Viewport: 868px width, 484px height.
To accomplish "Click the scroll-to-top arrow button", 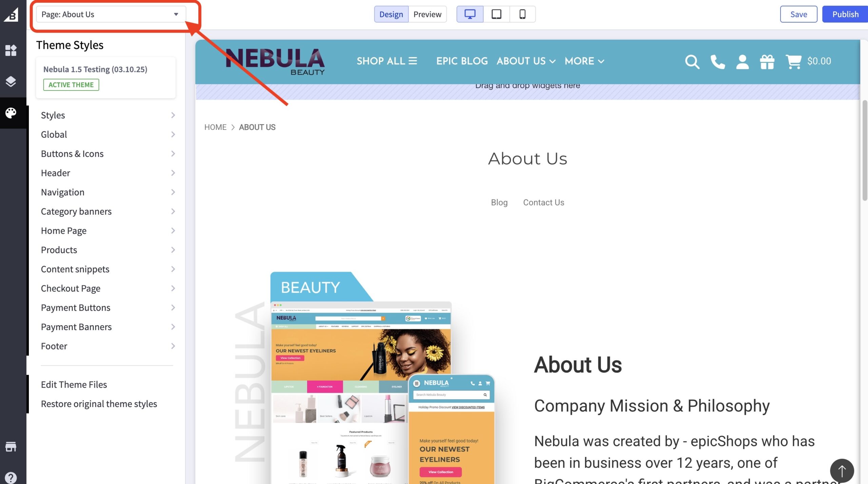I will [842, 471].
